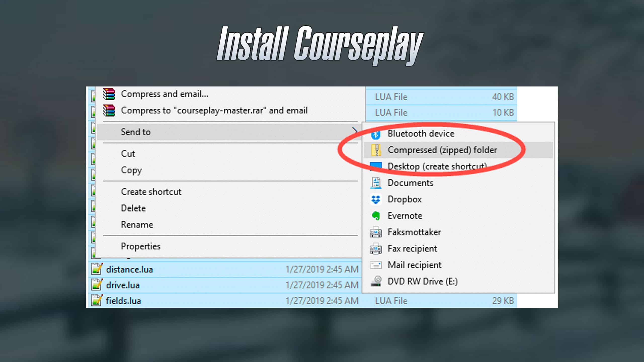Click the Evernote elephant icon
Screen dimensions: 644x362
[x=376, y=216]
